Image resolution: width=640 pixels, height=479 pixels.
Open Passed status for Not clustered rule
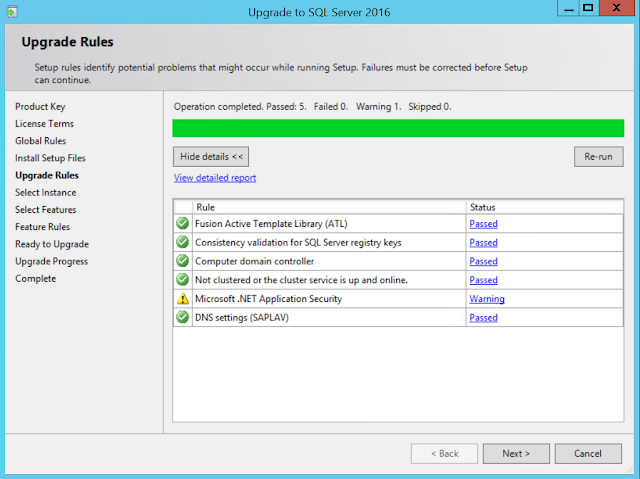tap(483, 280)
